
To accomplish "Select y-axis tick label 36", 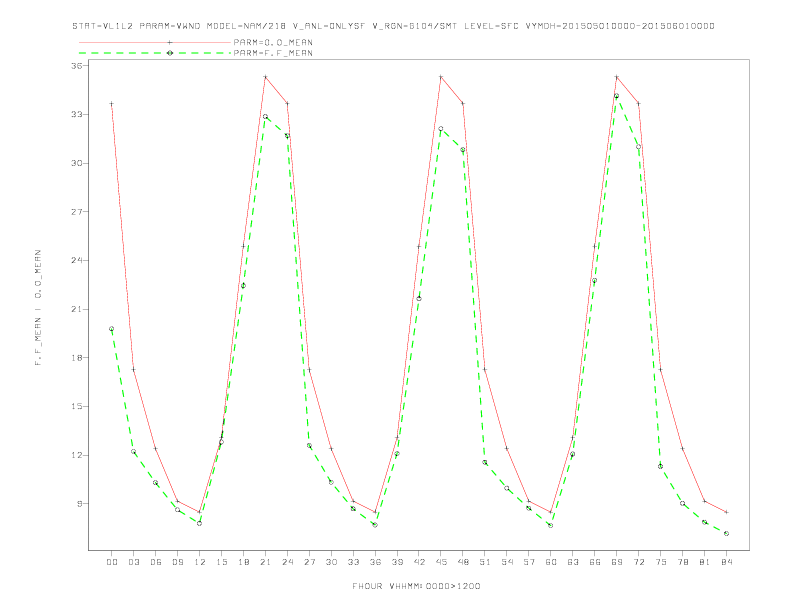I will pos(77,66).
